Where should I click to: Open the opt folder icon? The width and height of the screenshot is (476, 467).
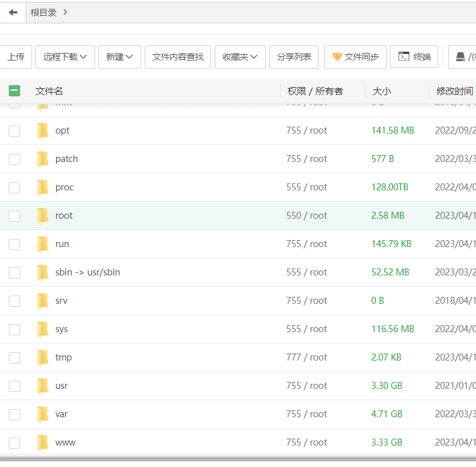[43, 130]
